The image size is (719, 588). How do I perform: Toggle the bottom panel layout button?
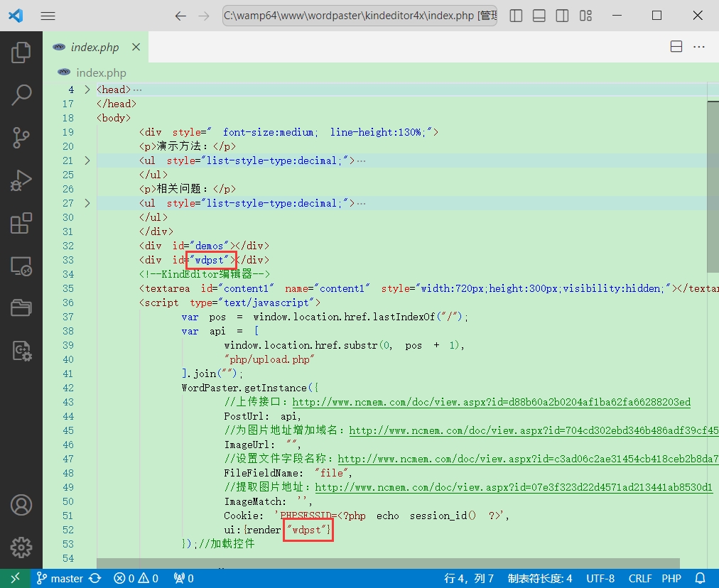539,16
